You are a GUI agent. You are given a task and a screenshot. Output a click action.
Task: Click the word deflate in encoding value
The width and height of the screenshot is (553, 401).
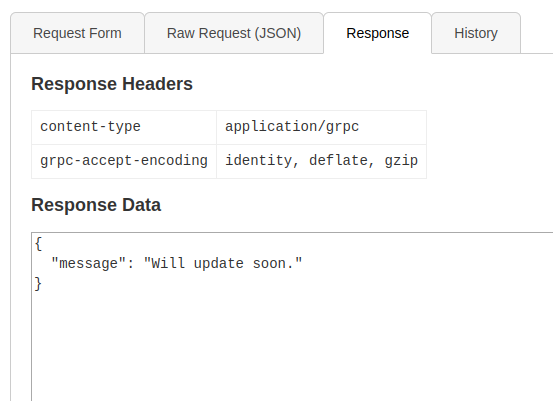[338, 161]
